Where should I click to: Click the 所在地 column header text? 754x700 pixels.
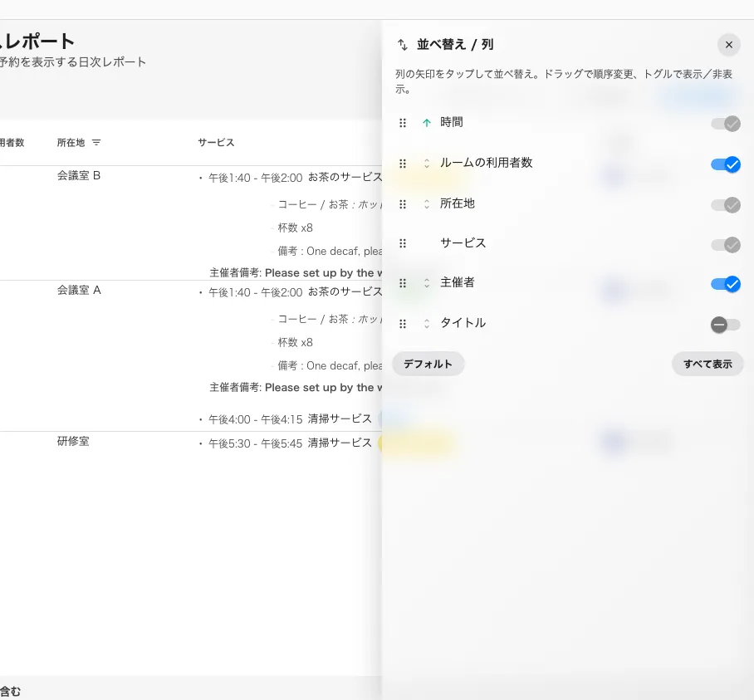71,142
